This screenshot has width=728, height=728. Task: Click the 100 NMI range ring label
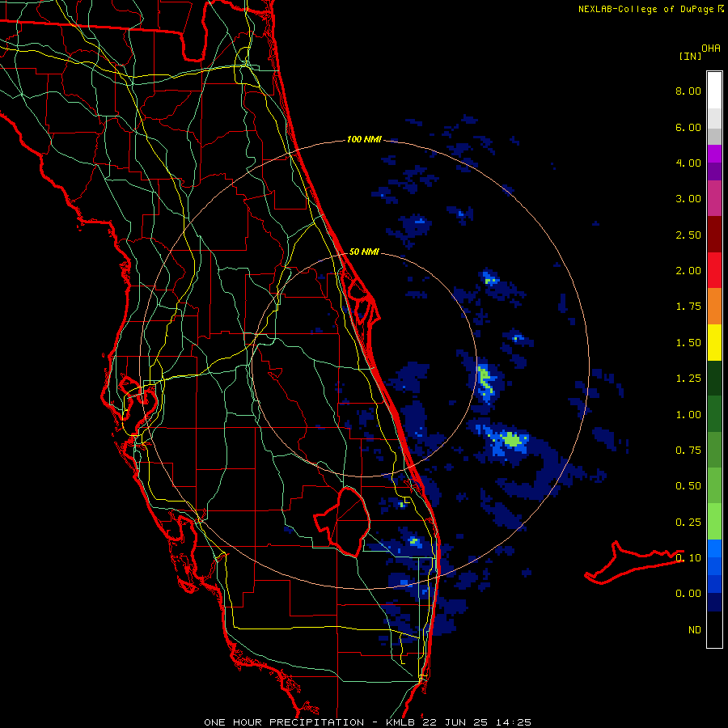pyautogui.click(x=364, y=139)
